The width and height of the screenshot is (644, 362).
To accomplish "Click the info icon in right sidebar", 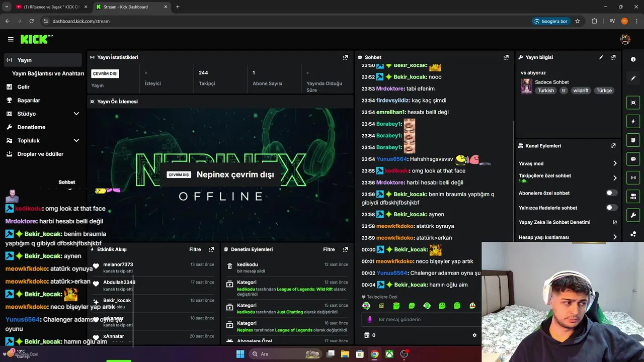I will tap(633, 59).
